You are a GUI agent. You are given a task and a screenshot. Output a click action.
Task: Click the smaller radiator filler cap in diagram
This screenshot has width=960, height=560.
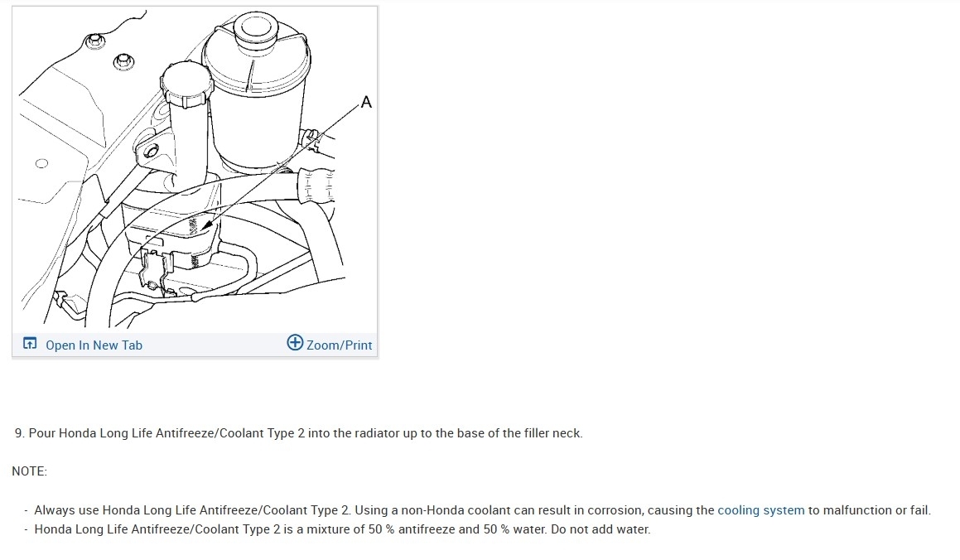tap(186, 83)
